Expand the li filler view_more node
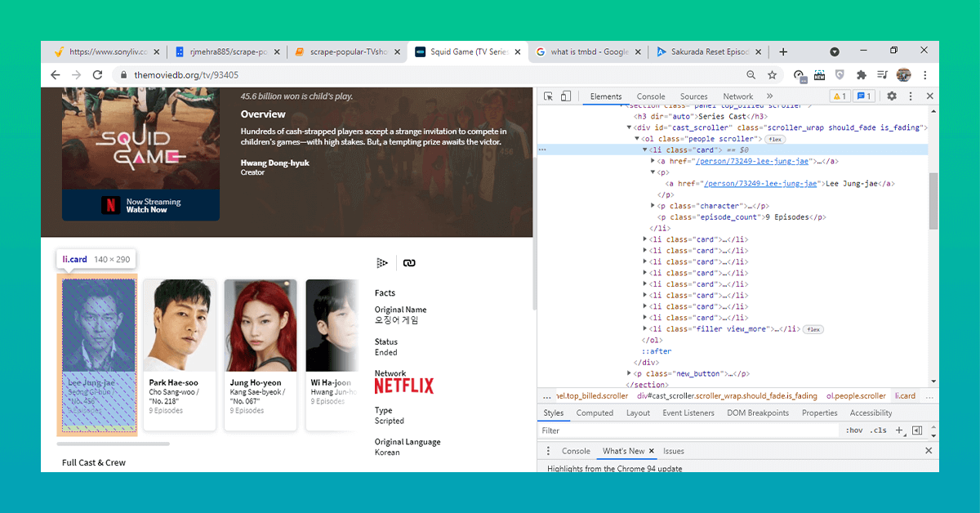 tap(645, 329)
